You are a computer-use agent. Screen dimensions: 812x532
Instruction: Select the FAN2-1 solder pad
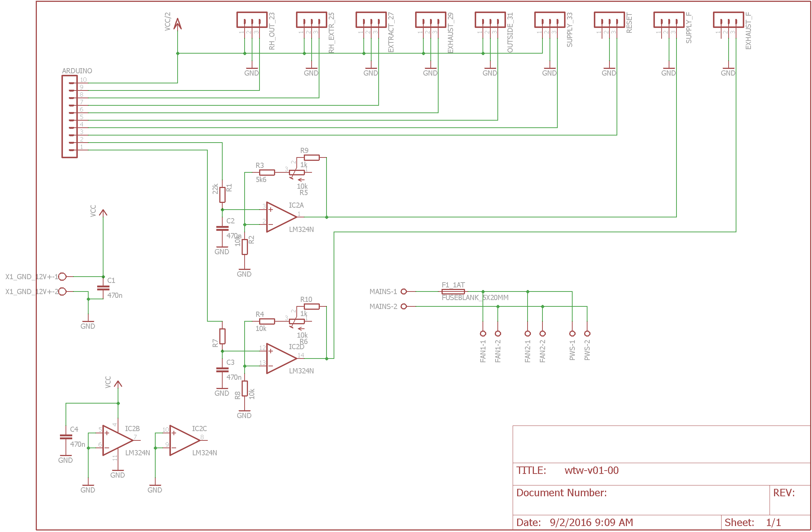[x=528, y=334]
